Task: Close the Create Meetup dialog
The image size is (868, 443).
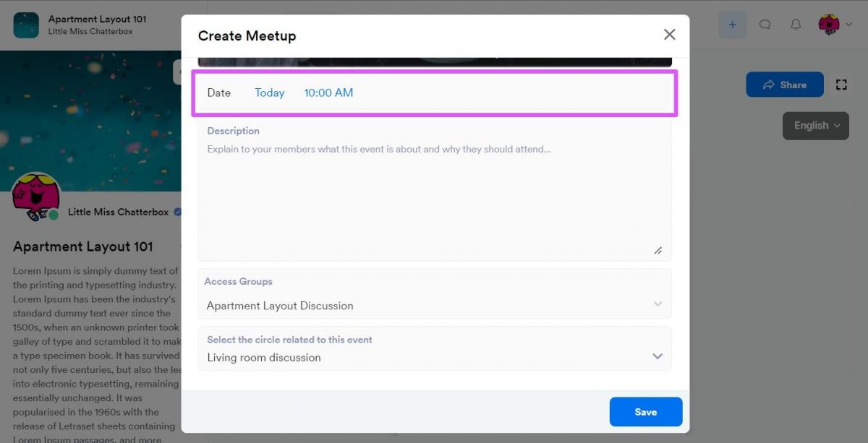Action: (x=669, y=35)
